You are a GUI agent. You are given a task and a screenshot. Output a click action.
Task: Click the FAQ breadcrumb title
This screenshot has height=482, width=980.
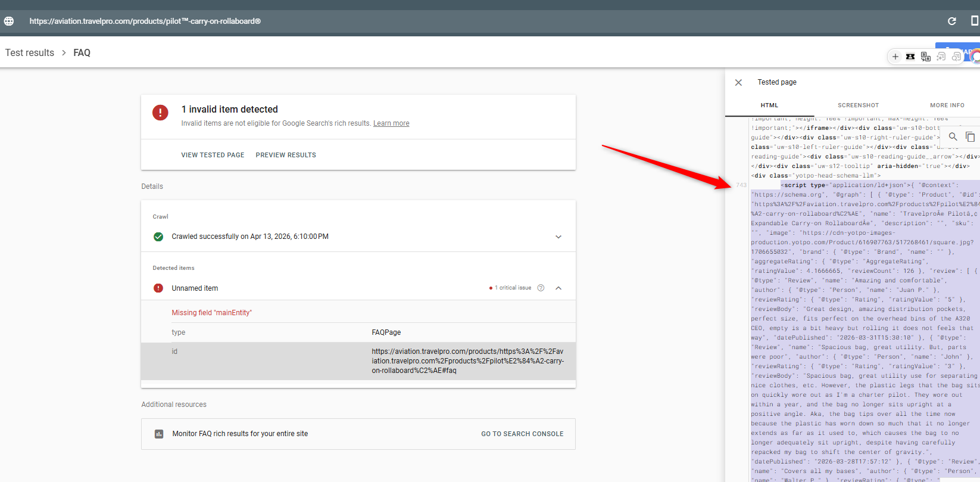pyautogui.click(x=82, y=52)
